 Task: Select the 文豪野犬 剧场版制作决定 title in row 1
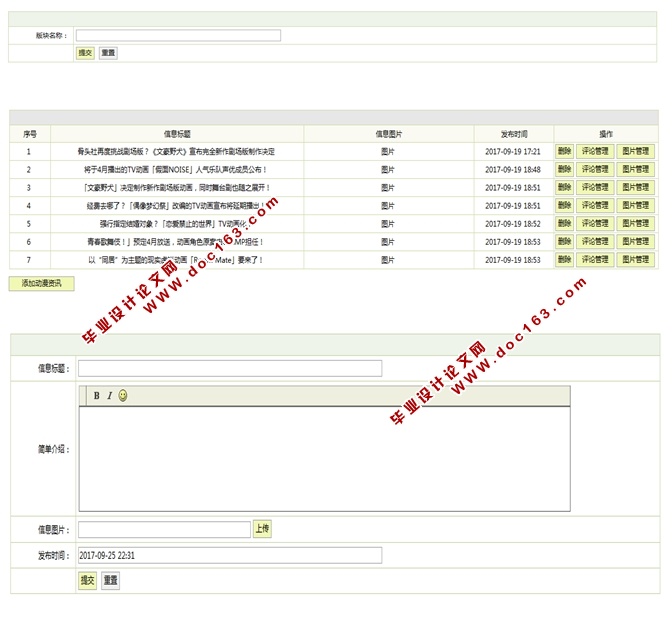coord(176,151)
